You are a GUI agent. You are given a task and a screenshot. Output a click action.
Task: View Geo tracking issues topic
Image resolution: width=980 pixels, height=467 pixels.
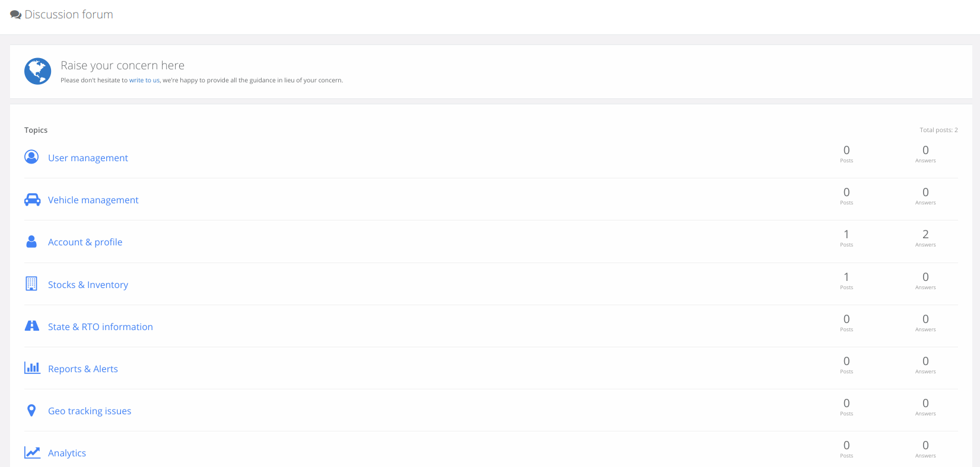(90, 411)
